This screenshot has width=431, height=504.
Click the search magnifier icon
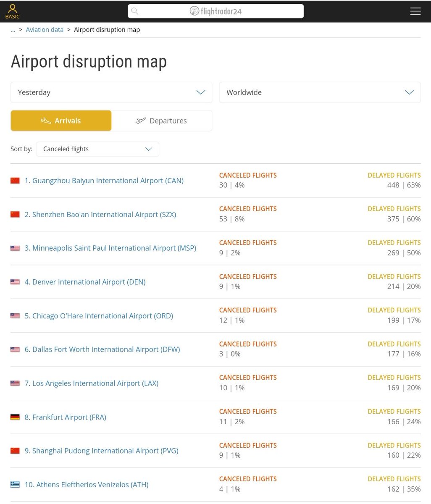(x=135, y=11)
